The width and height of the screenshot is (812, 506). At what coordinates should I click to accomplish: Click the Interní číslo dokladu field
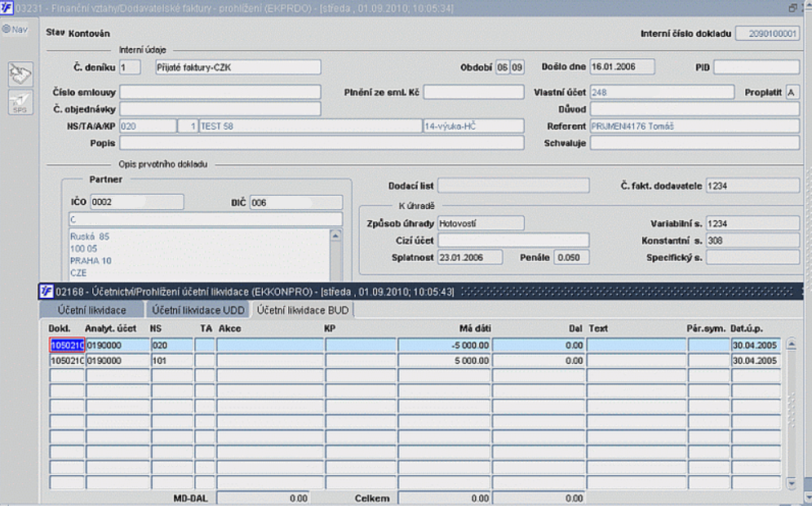tap(767, 33)
